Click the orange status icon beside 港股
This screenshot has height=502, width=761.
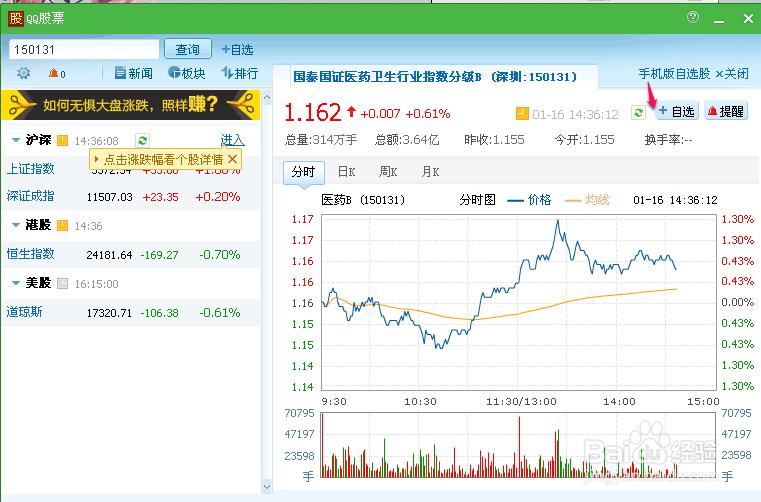[63, 225]
